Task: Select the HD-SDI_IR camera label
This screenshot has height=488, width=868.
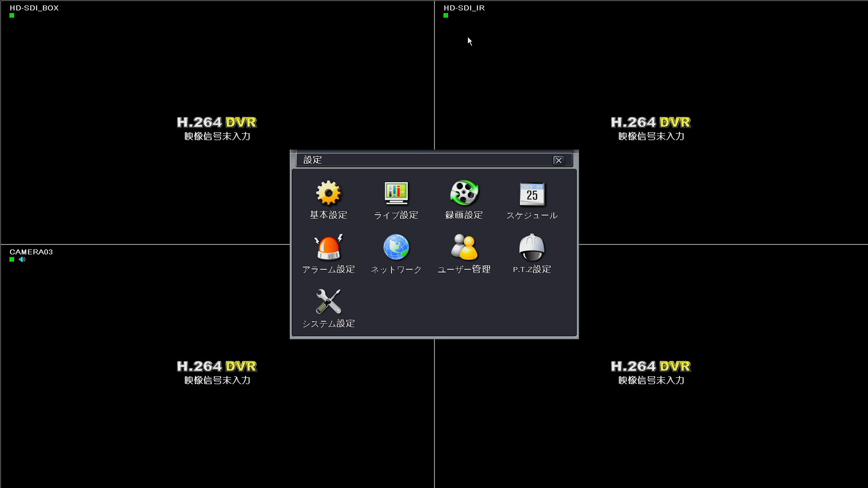Action: coord(464,8)
